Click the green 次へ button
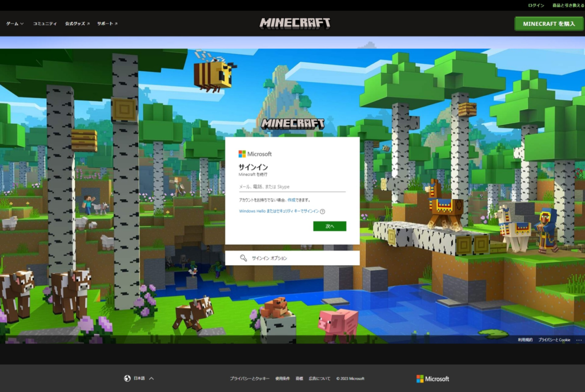Image resolution: width=585 pixels, height=392 pixels. pos(330,226)
